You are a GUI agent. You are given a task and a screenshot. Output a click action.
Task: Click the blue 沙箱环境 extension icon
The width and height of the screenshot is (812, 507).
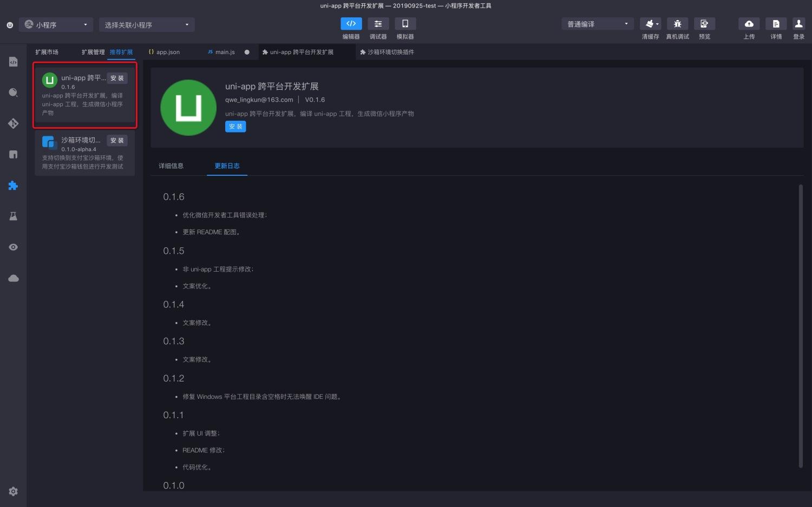pos(49,142)
